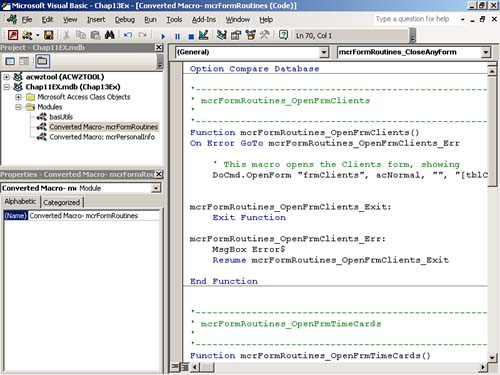The height and width of the screenshot is (375, 500).
Task: Click the (Name) property value field
Action: [94, 216]
